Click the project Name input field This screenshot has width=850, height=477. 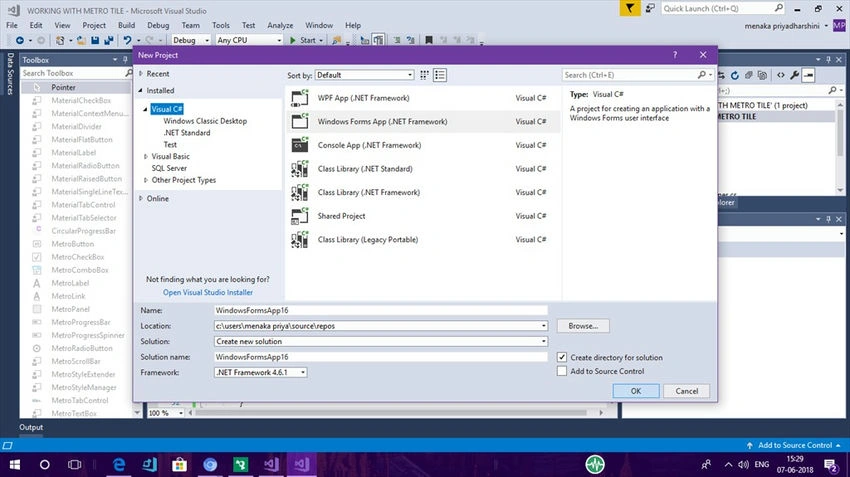click(x=381, y=310)
